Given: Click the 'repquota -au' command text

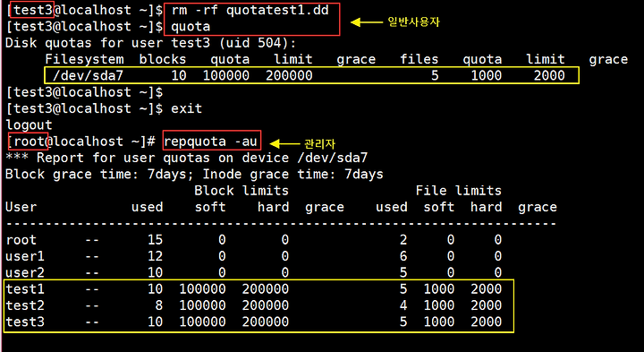Looking at the screenshot, I should [x=211, y=142].
